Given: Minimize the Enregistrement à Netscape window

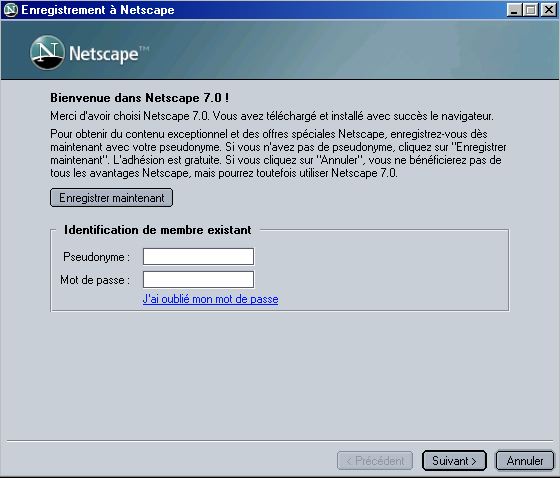Looking at the screenshot, I should [x=514, y=10].
